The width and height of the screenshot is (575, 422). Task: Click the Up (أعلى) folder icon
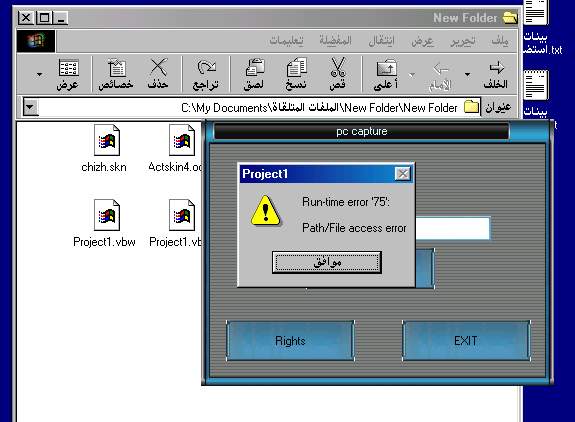coord(387,68)
